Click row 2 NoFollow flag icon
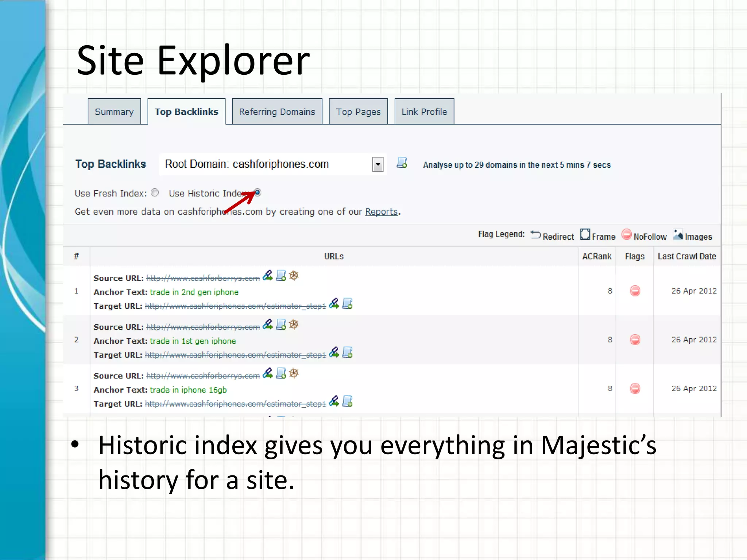Viewport: 747px width, 560px height. coord(635,340)
